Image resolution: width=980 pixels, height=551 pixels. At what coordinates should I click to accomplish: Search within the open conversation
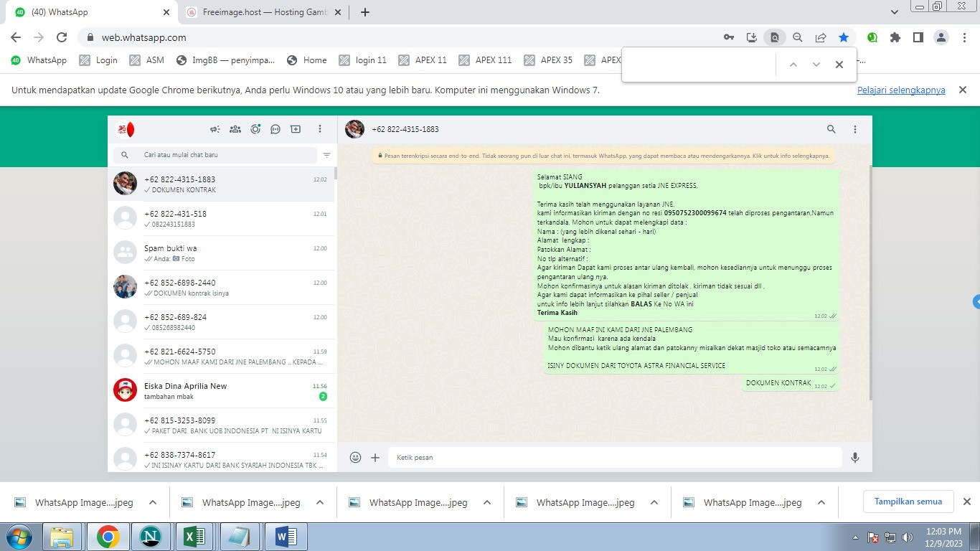(831, 129)
